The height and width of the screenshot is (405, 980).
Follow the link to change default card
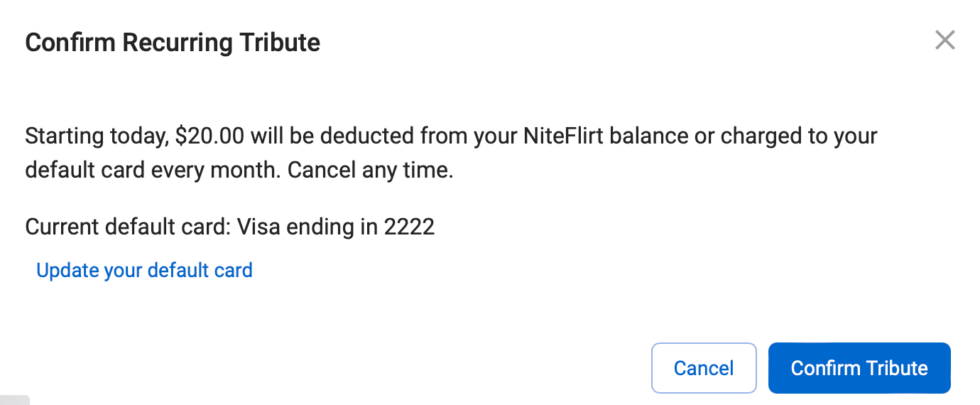coord(144,271)
